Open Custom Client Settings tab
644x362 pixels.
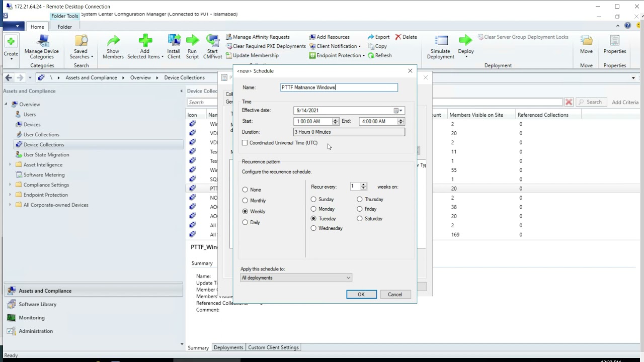pyautogui.click(x=273, y=347)
